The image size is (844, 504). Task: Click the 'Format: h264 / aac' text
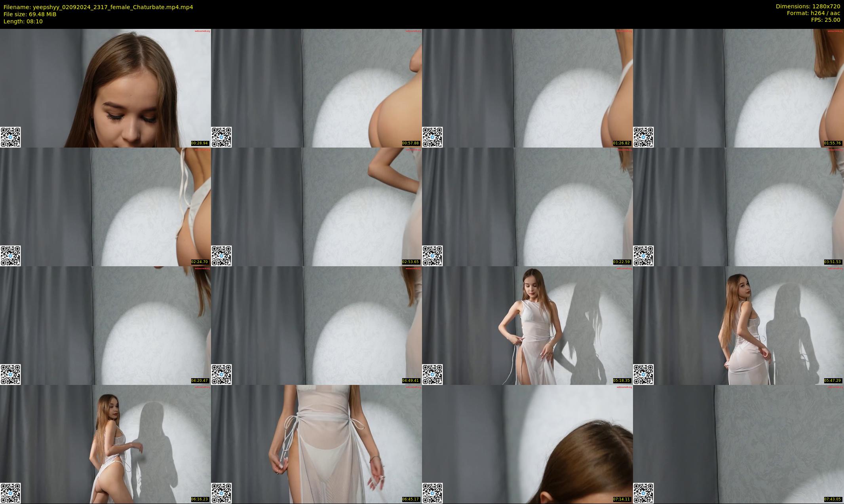point(814,13)
